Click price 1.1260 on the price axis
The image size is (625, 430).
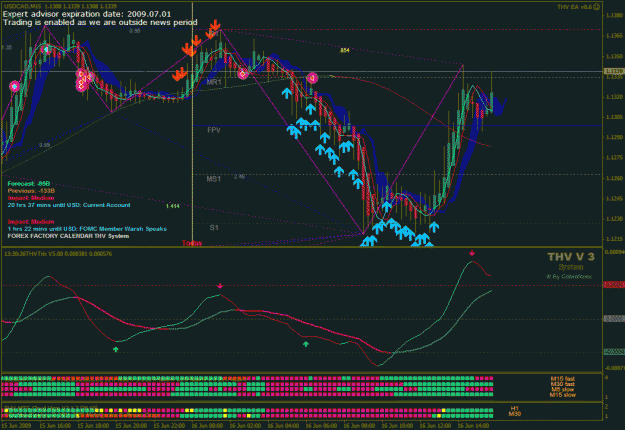point(614,178)
